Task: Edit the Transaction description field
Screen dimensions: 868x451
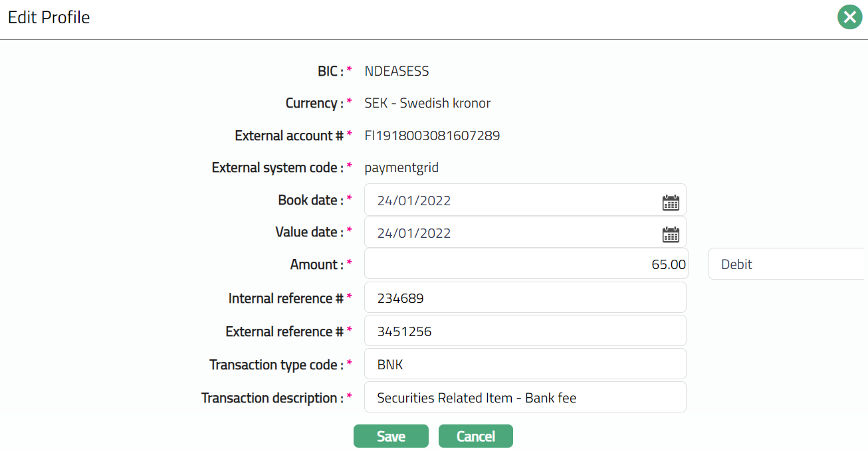Action: pos(525,398)
